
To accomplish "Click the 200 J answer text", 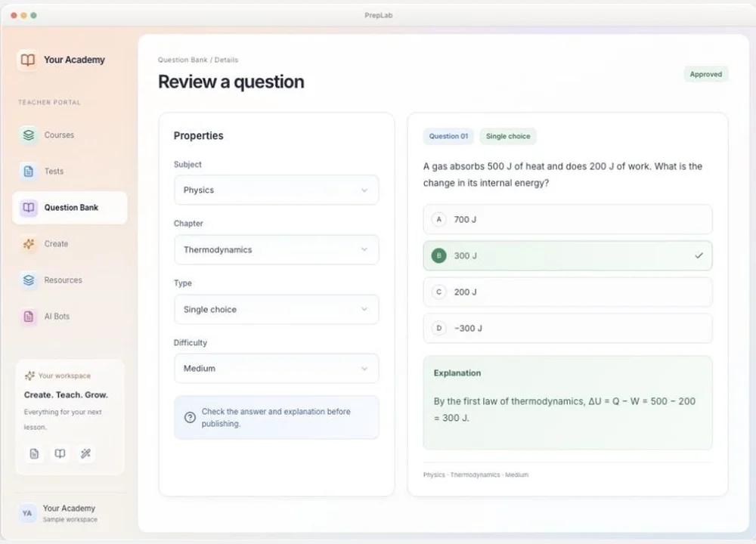I will tap(465, 292).
